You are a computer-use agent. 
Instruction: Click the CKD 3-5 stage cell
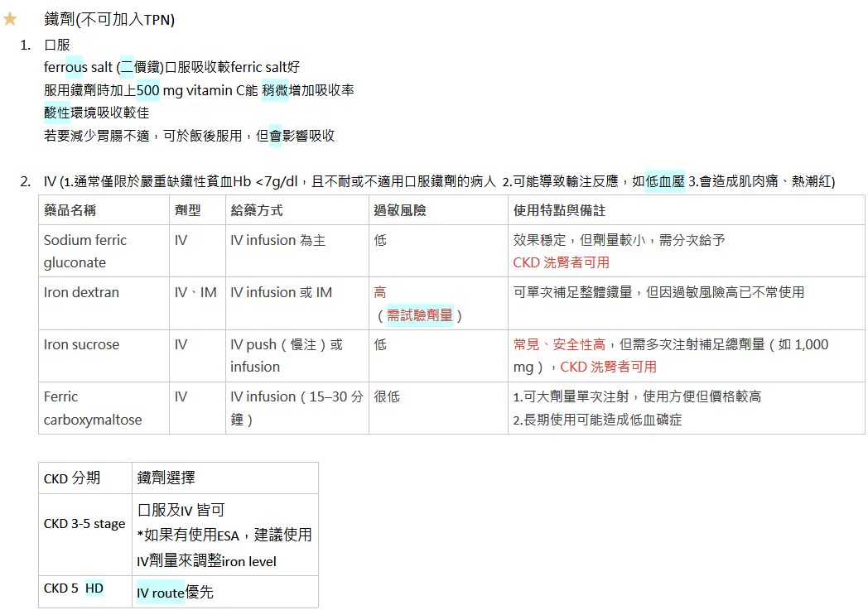pyautogui.click(x=84, y=524)
